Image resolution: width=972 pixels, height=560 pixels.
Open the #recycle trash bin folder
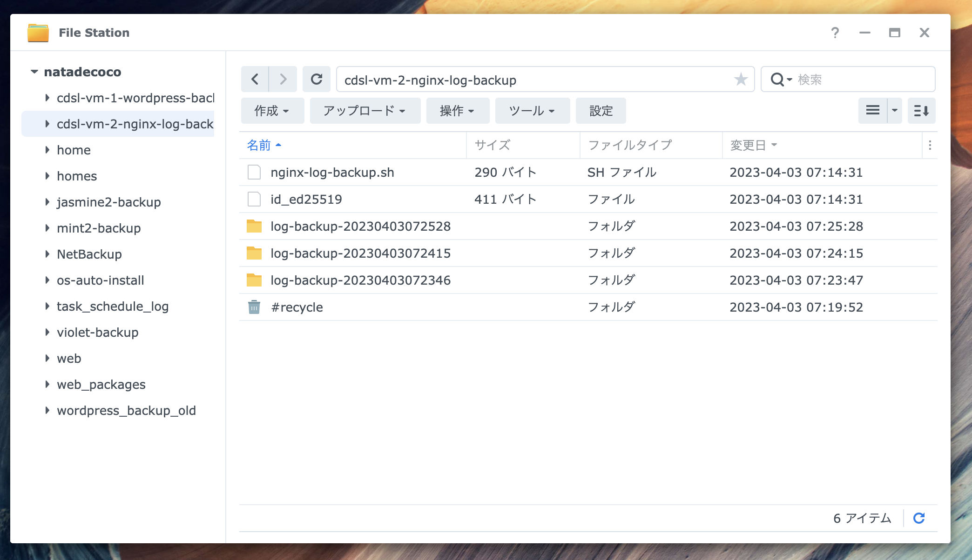click(x=297, y=307)
